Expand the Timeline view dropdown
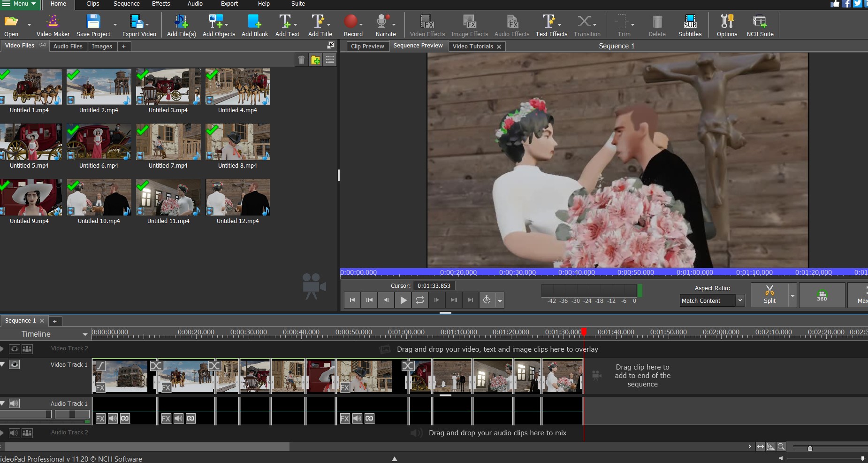 click(85, 334)
